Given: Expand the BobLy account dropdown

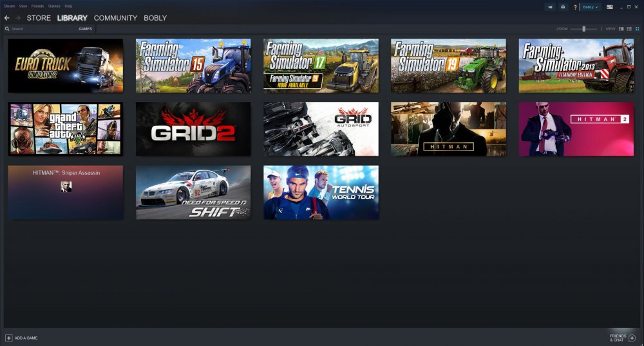Looking at the screenshot, I should click(x=591, y=7).
